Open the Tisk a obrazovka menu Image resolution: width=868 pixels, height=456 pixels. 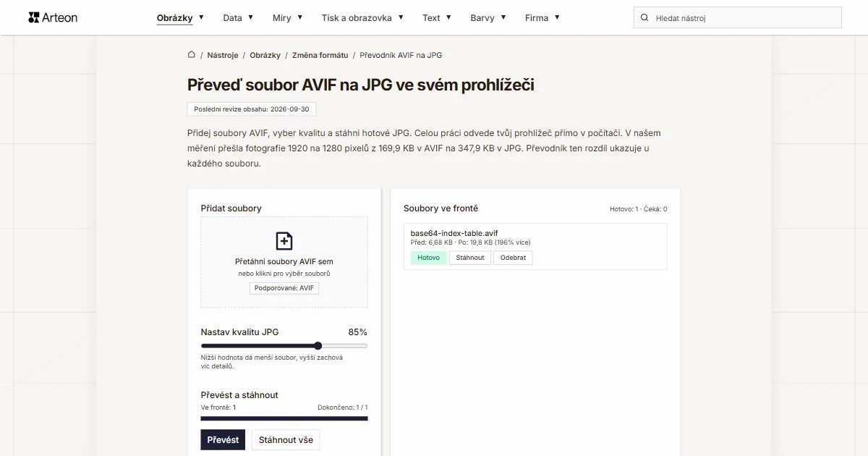(357, 18)
